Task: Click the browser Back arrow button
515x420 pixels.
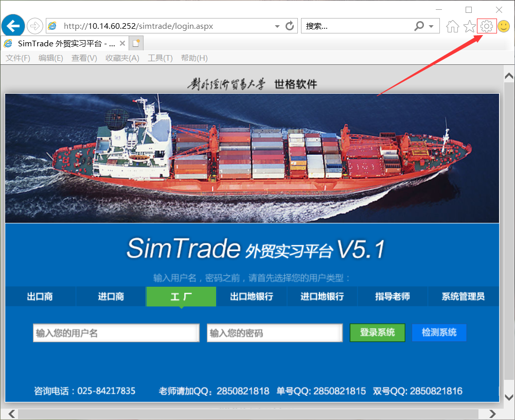Action: (x=13, y=26)
